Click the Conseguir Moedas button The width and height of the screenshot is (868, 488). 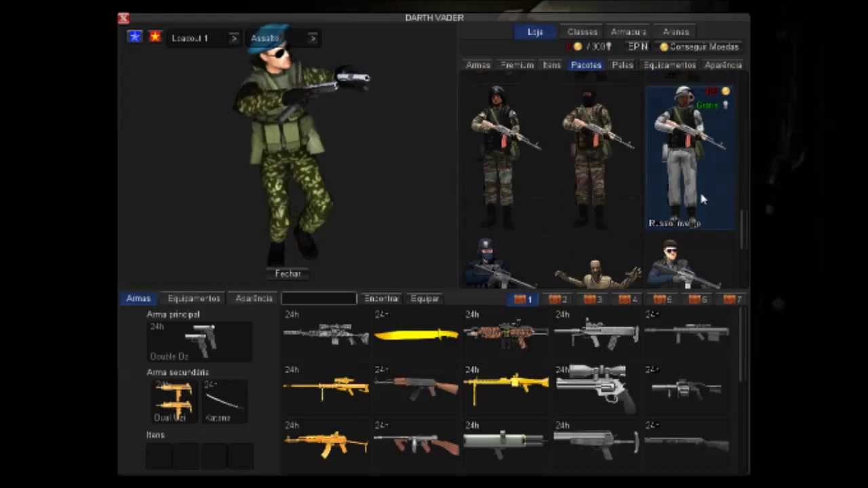pos(698,47)
